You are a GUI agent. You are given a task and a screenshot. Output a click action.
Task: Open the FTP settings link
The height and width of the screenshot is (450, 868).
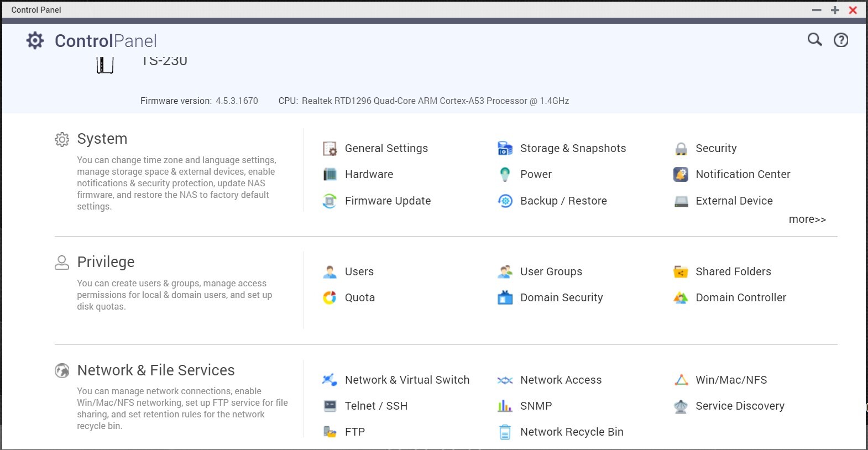tap(355, 432)
